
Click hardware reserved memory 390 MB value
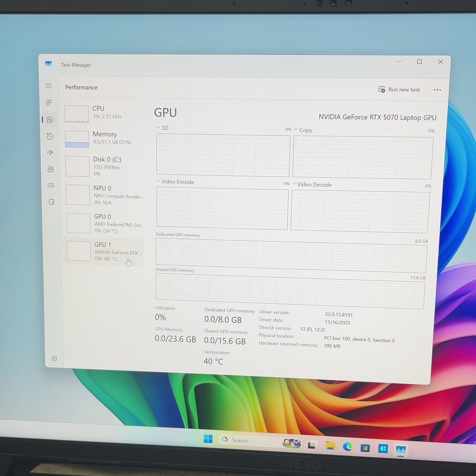(332, 346)
